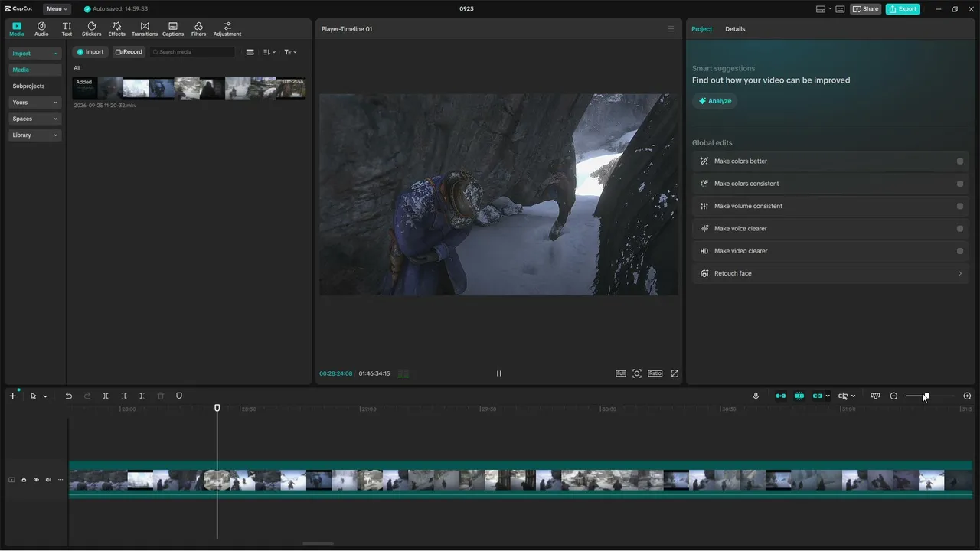The height and width of the screenshot is (551, 980).
Task: Expand the Library sidebar section
Action: click(x=34, y=135)
